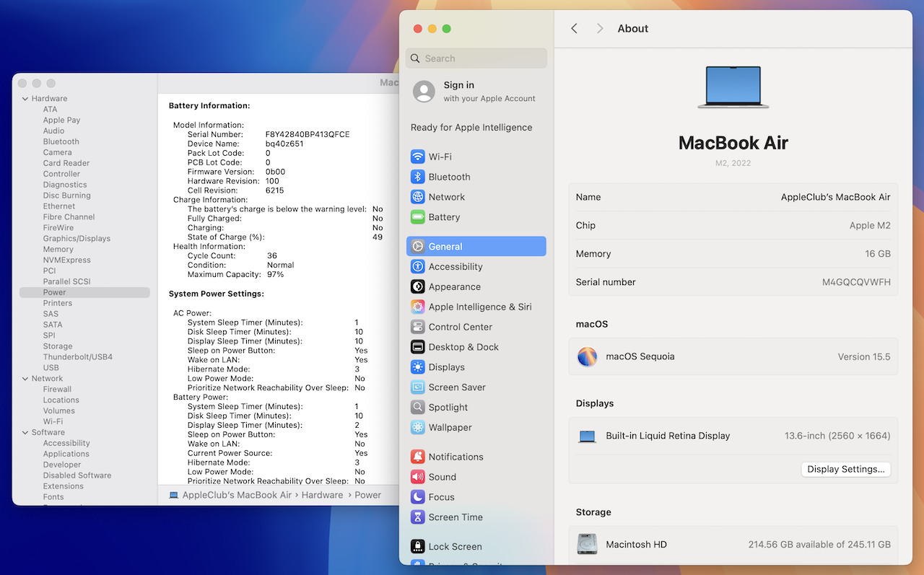Click the green Battery icon in System Settings
The width and height of the screenshot is (924, 575).
coord(417,217)
